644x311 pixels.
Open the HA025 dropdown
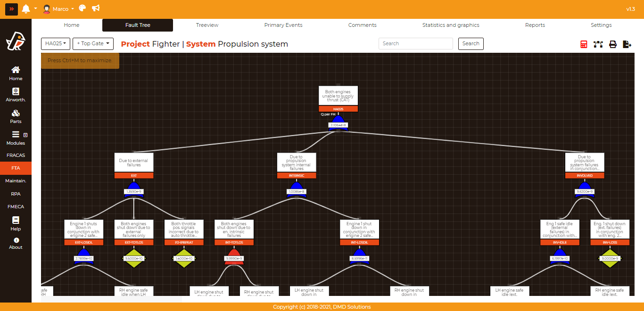(55, 44)
